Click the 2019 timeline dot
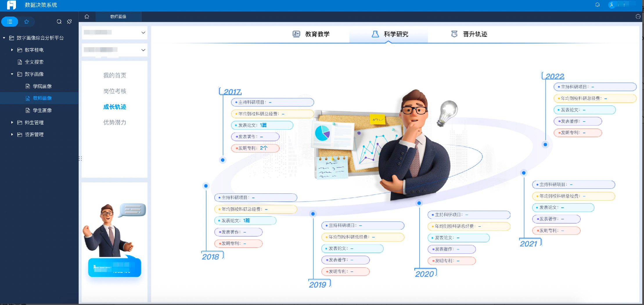 [313, 214]
